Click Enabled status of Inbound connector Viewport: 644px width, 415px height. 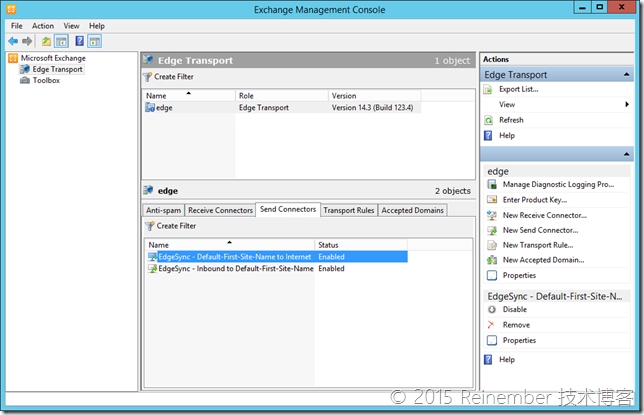331,268
